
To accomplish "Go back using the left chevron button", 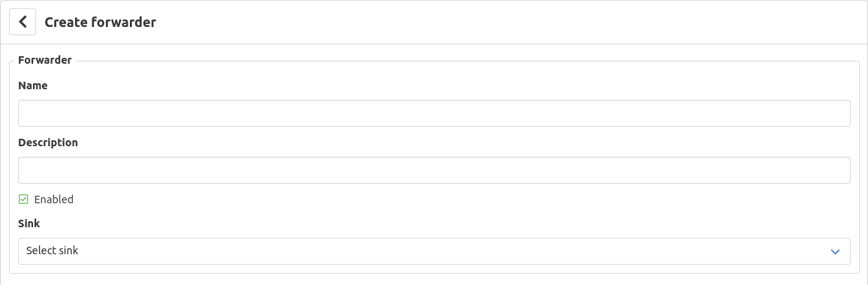I will point(23,22).
